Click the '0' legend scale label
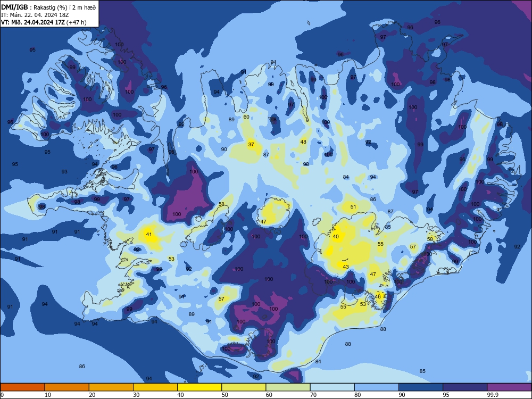 (2, 395)
